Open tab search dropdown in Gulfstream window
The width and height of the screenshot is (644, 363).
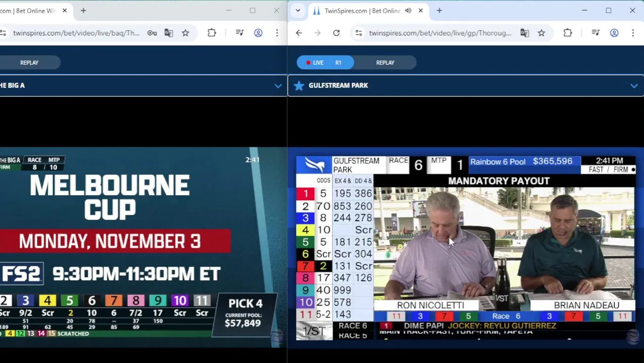(x=298, y=11)
